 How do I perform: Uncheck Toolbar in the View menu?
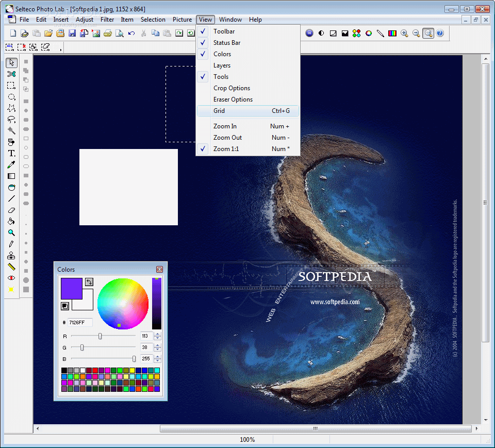248,31
